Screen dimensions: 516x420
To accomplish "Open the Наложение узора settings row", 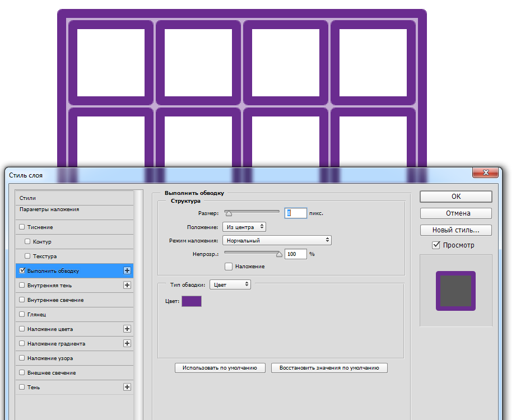I will coord(75,358).
